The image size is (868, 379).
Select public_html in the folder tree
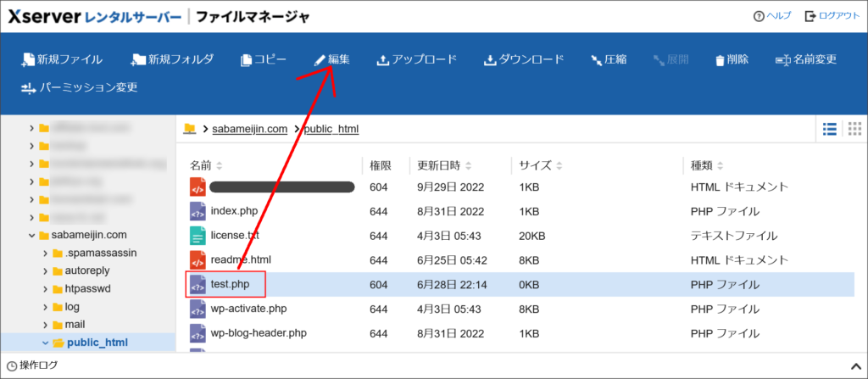point(97,343)
